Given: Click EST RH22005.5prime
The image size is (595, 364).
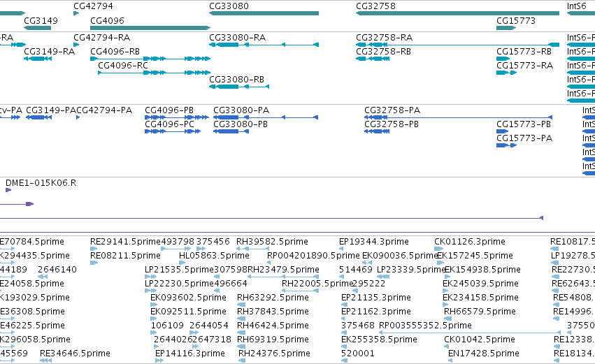Looking at the screenshot, I should [x=317, y=284].
